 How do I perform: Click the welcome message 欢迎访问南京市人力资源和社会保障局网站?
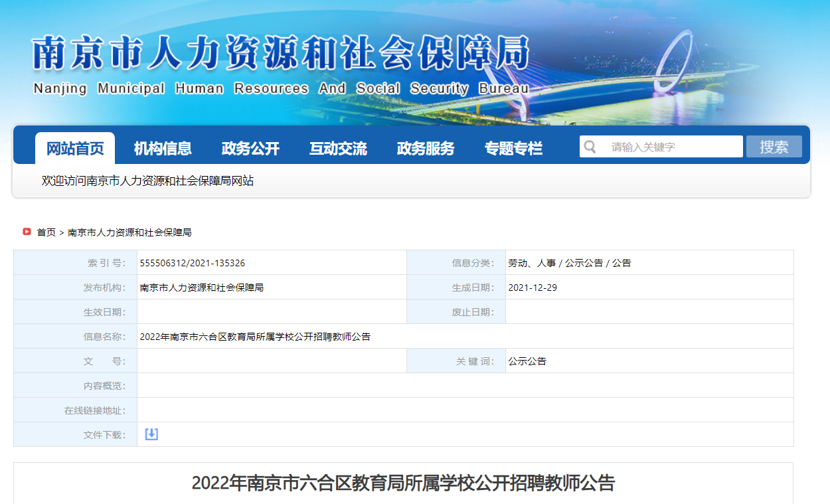[147, 181]
